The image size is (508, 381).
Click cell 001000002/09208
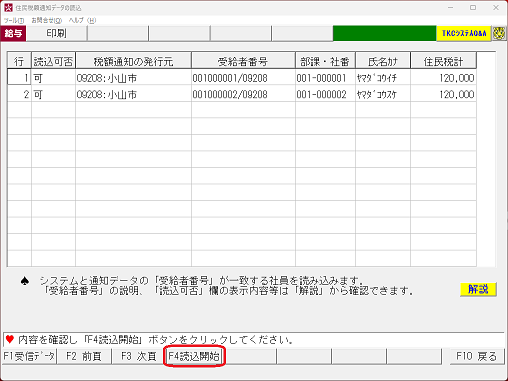(x=243, y=94)
